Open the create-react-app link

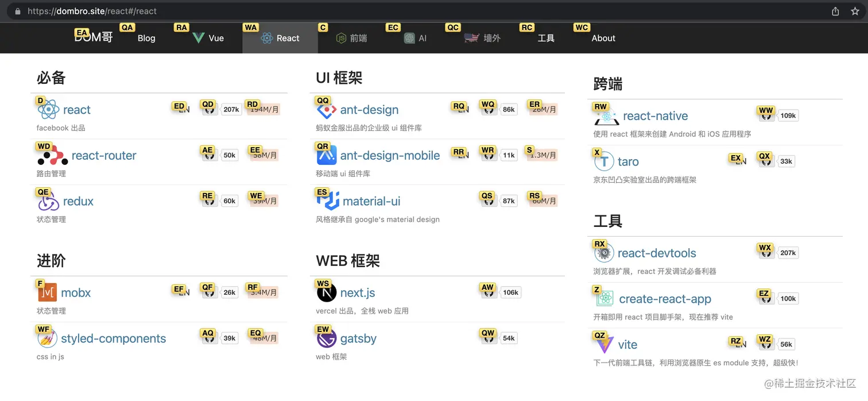[x=665, y=299]
